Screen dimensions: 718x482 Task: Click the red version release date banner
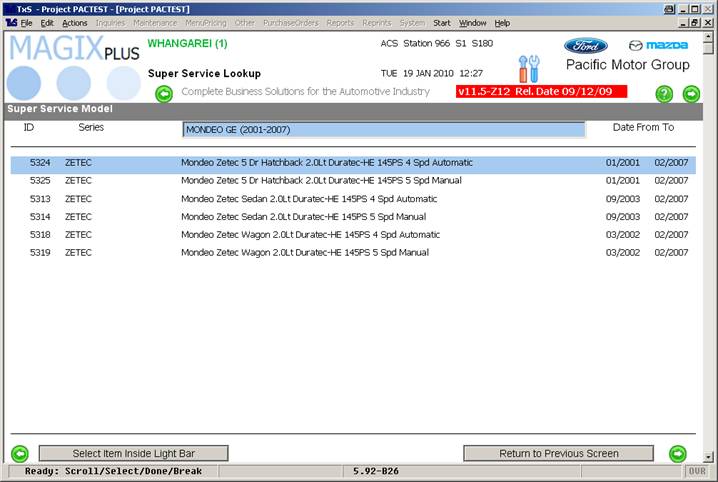click(540, 91)
